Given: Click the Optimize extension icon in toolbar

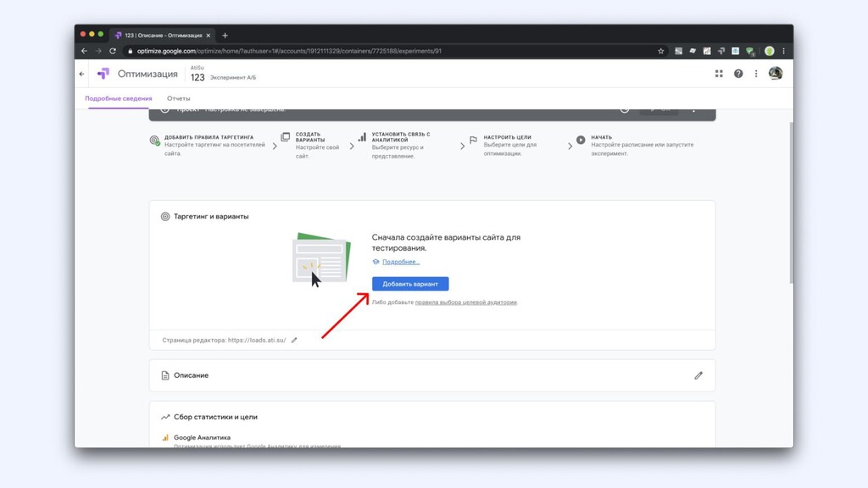Looking at the screenshot, I should (721, 51).
